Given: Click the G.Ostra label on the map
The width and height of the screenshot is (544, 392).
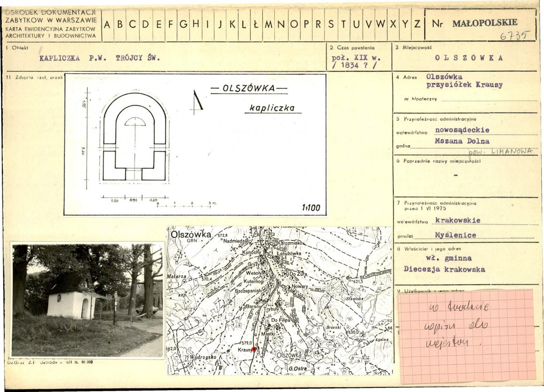Looking at the screenshot, I should point(298,368).
